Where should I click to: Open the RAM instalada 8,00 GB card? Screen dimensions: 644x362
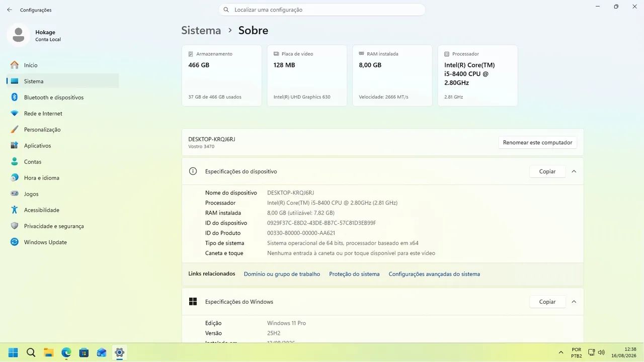point(392,75)
